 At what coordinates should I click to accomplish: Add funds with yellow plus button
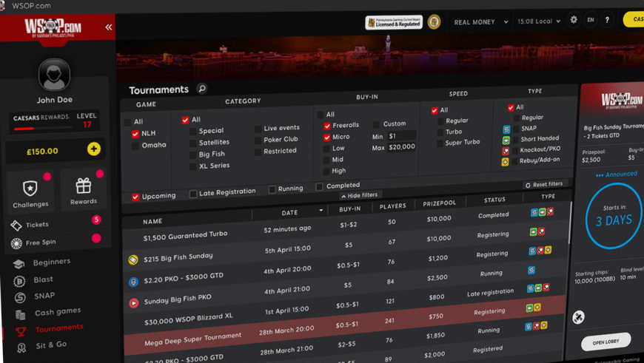click(x=94, y=149)
